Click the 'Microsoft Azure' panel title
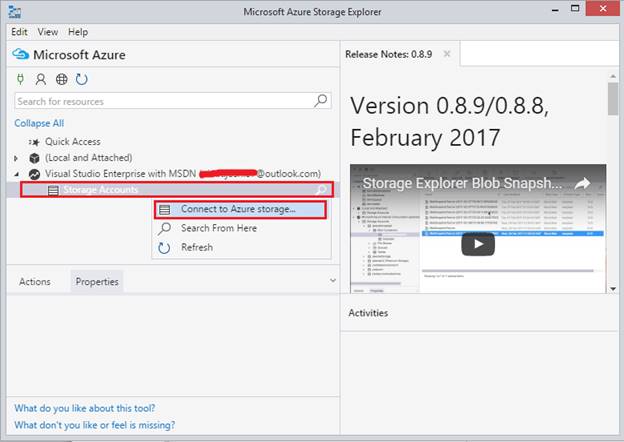The image size is (624, 442). [x=79, y=55]
